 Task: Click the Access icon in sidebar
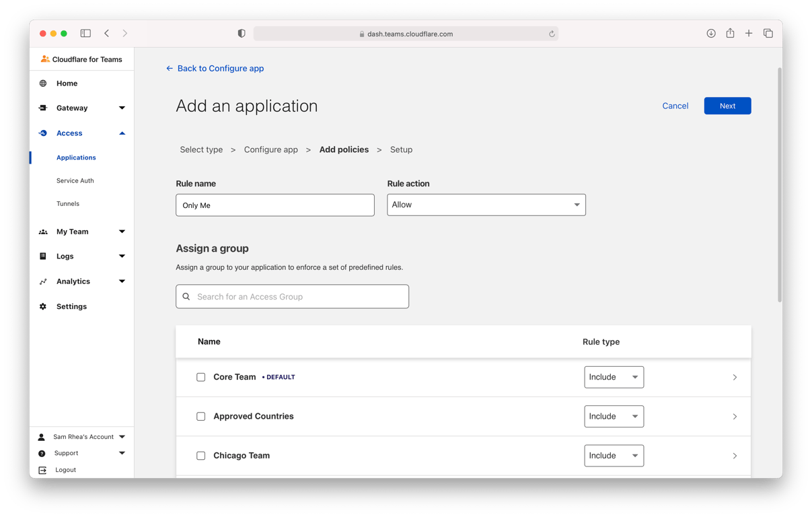click(x=43, y=133)
